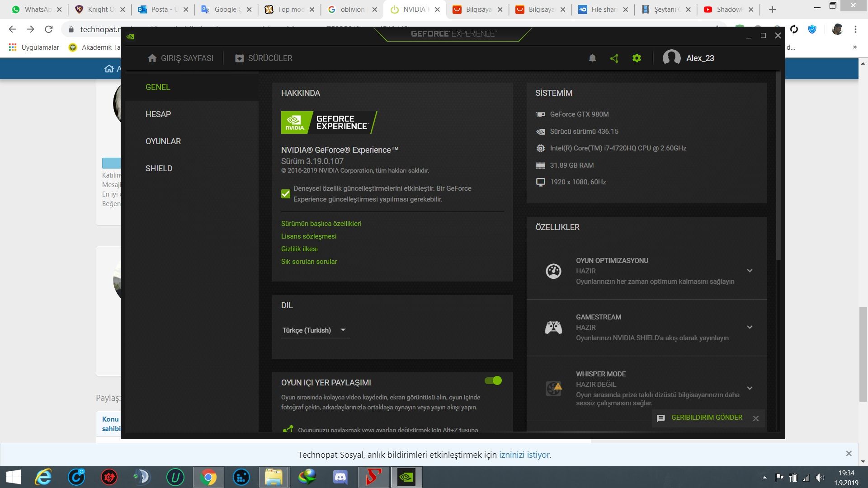Image resolution: width=868 pixels, height=488 pixels.
Task: Switch to the Sürücüler tab
Action: click(x=264, y=58)
